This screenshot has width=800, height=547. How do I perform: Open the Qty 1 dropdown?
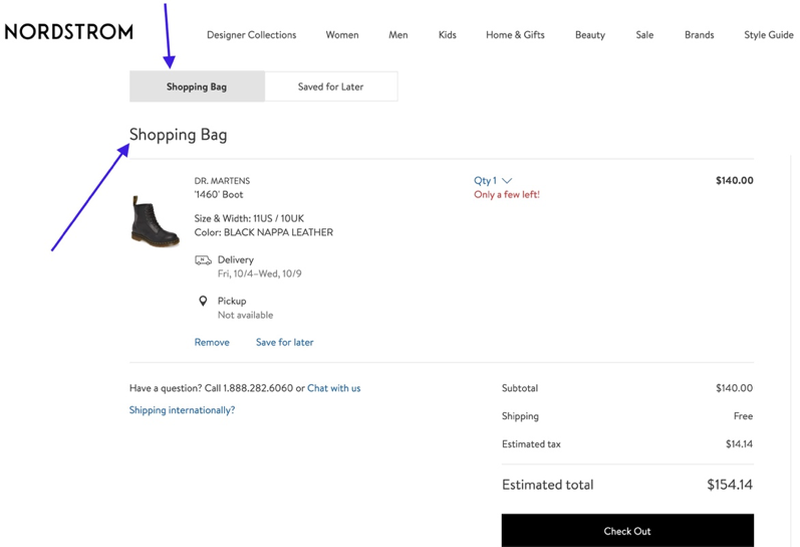[493, 180]
